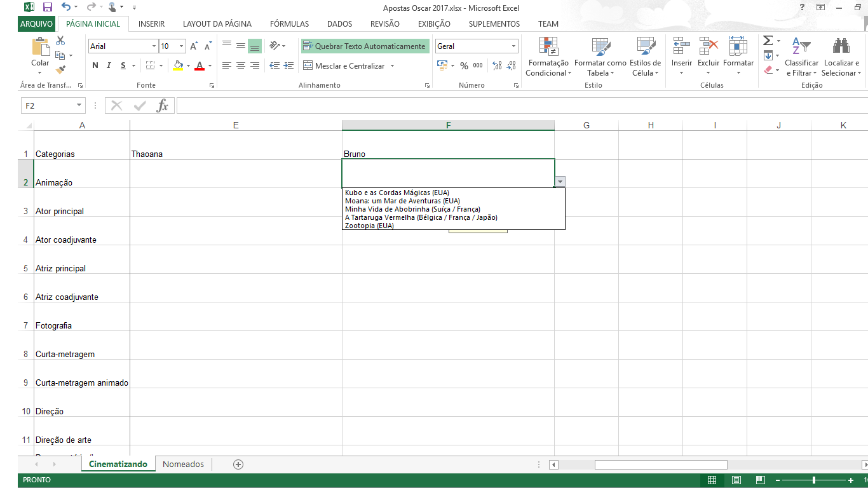Open the font size 10 dropdown
Screen dimensions: 868x488
[x=182, y=46]
